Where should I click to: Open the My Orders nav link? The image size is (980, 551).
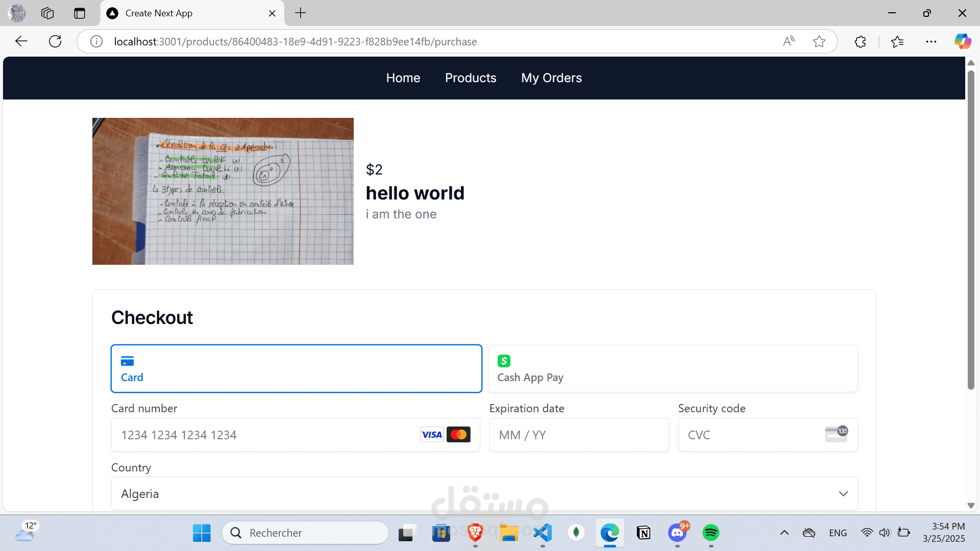click(x=551, y=78)
